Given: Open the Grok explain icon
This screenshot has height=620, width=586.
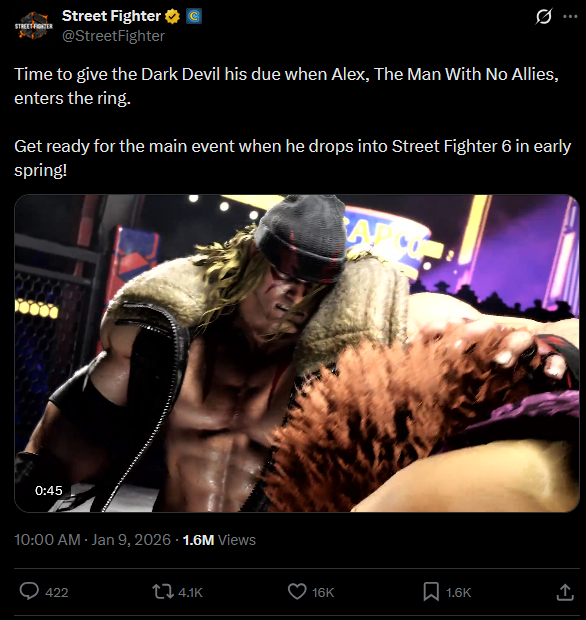Looking at the screenshot, I should point(544,17).
